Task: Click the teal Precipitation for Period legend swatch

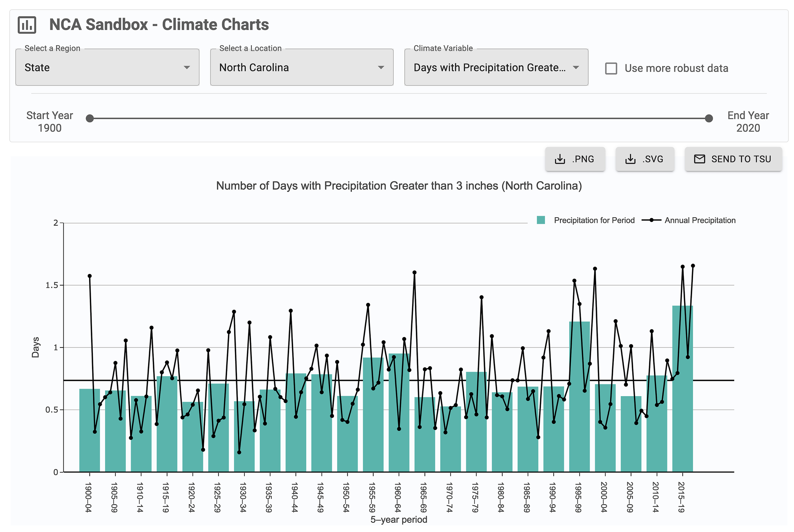Action: coord(541,220)
